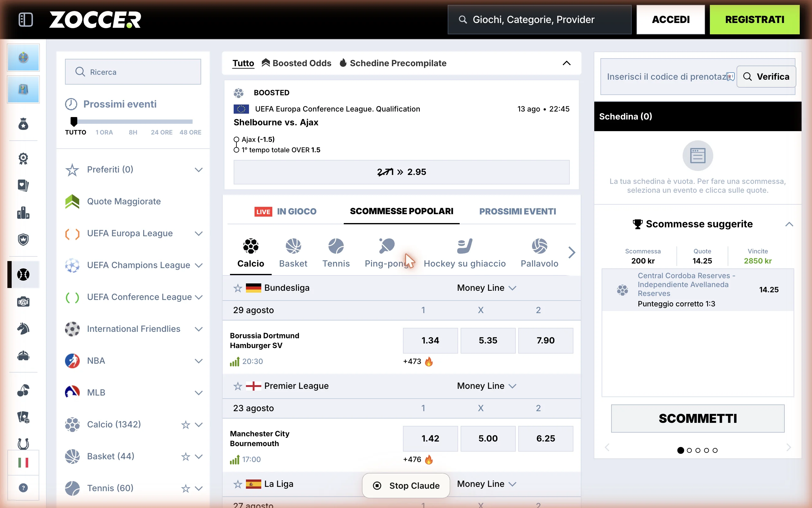Open the cards and dice sidebar icon
Viewport: 812px width, 508px height.
pyautogui.click(x=23, y=417)
